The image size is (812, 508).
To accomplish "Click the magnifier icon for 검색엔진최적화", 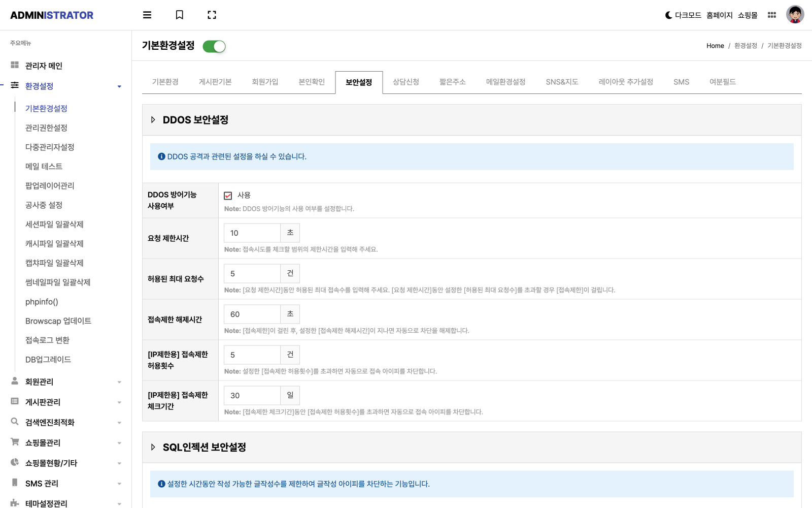I will coord(15,422).
